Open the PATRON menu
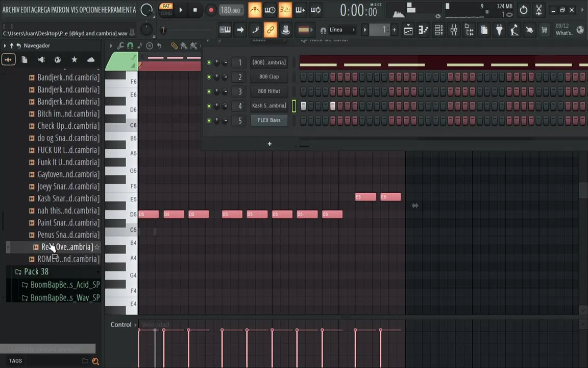Screen dimensions: 588x368 point(60,10)
